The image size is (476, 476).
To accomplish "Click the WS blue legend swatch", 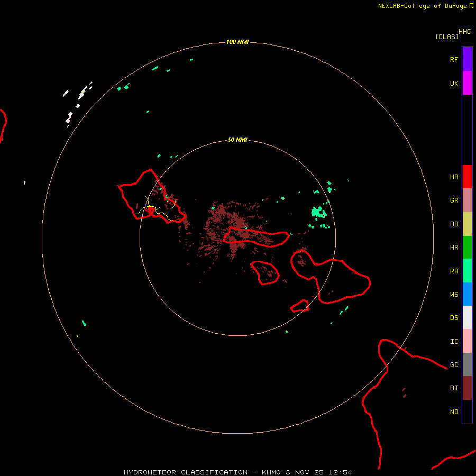I will (467, 294).
